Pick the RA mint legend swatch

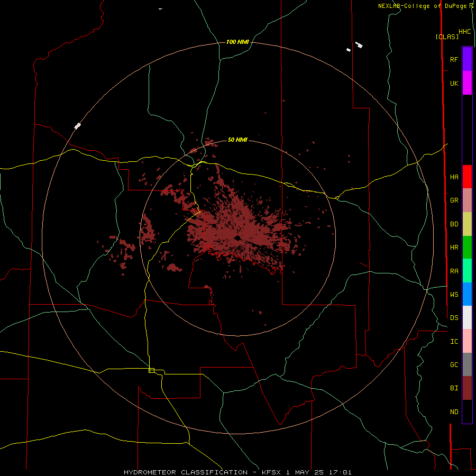(x=467, y=271)
